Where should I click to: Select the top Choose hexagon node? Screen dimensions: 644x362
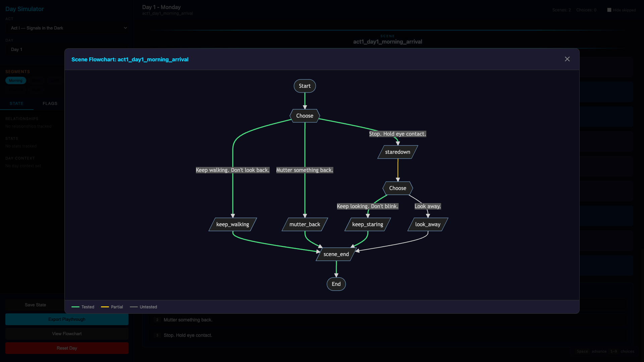tap(305, 116)
